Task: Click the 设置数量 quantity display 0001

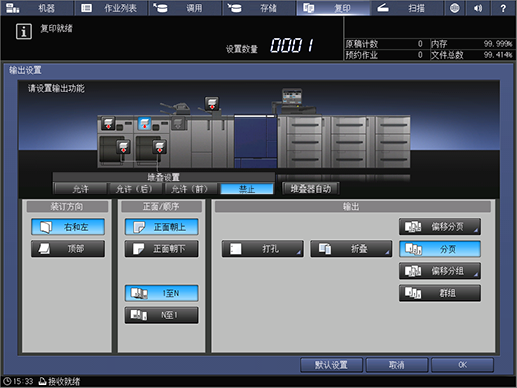Action: click(292, 45)
